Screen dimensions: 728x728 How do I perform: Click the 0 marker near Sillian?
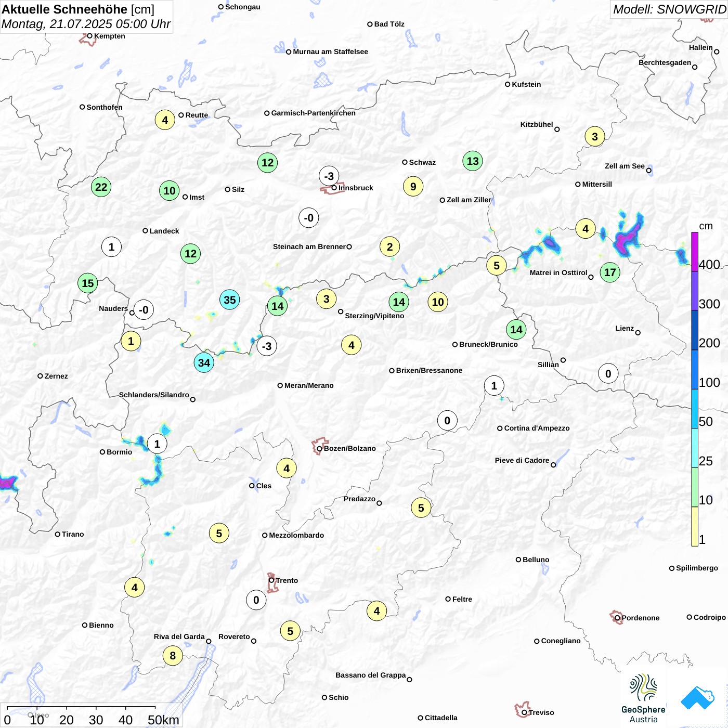pyautogui.click(x=608, y=373)
